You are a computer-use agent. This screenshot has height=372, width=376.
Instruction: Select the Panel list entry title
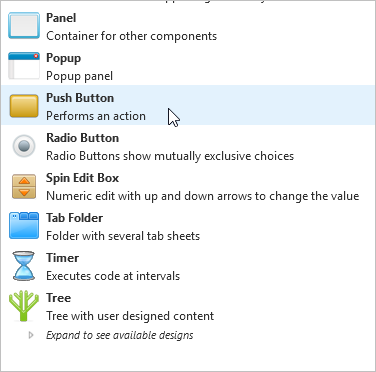[x=61, y=18]
